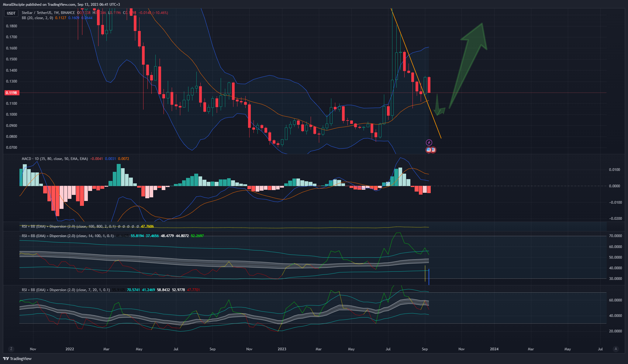Click the RSI value 37.4656
The height and width of the screenshot is (364, 628).
tap(152, 236)
